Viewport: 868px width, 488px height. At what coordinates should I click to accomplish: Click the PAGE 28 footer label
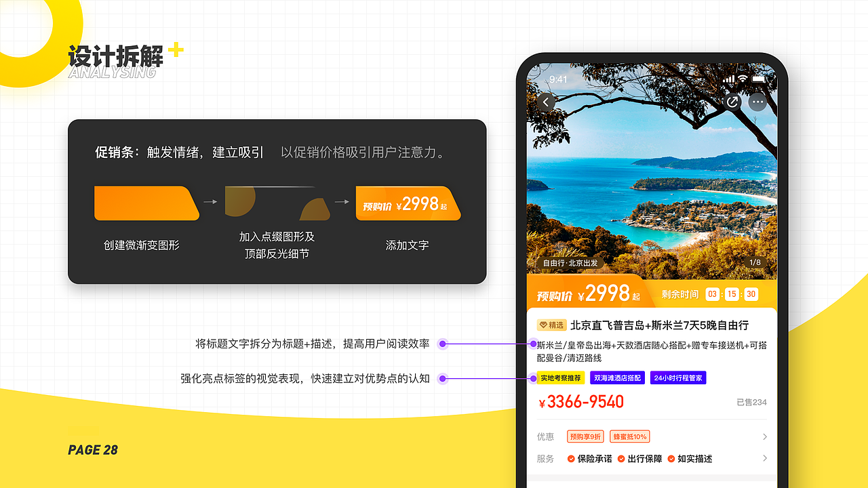point(93,450)
